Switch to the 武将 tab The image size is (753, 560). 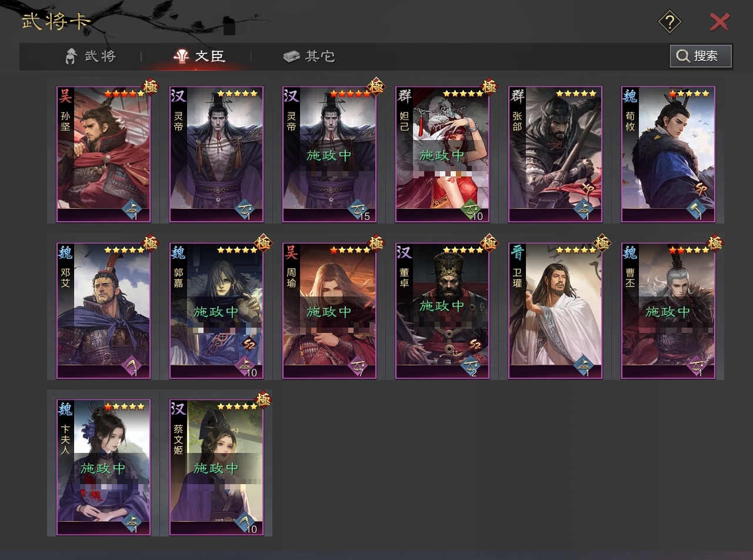point(91,56)
